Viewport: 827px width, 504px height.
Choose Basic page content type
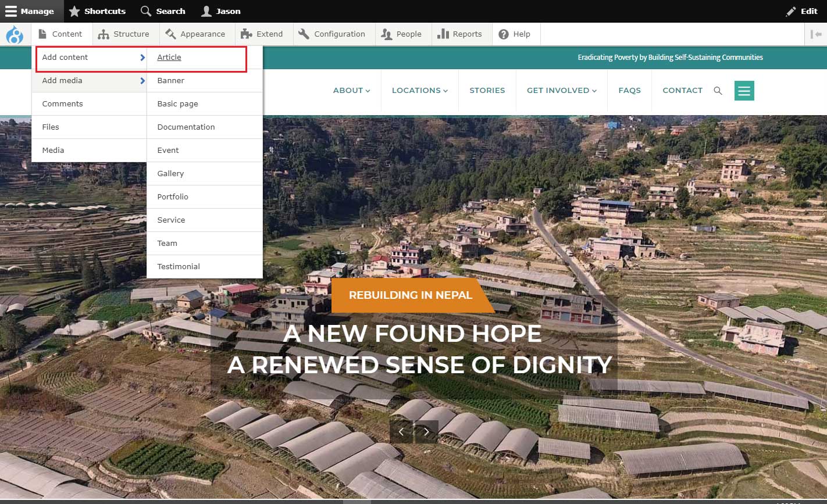pyautogui.click(x=205, y=104)
